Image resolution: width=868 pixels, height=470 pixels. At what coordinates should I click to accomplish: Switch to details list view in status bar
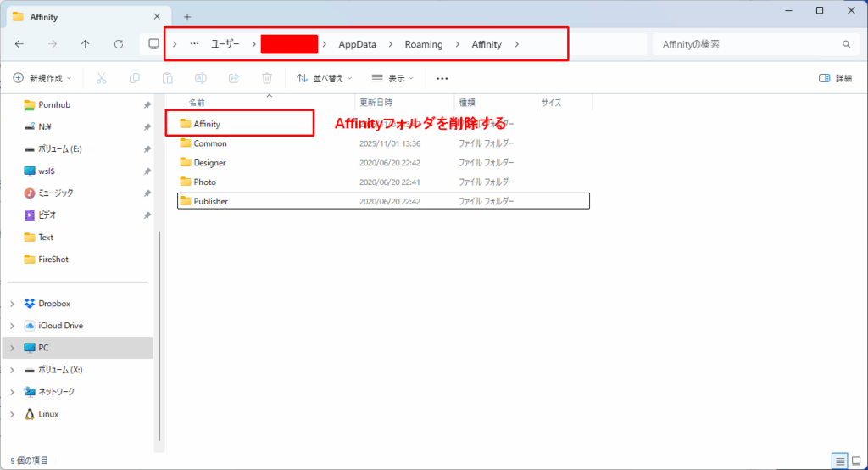pyautogui.click(x=840, y=461)
